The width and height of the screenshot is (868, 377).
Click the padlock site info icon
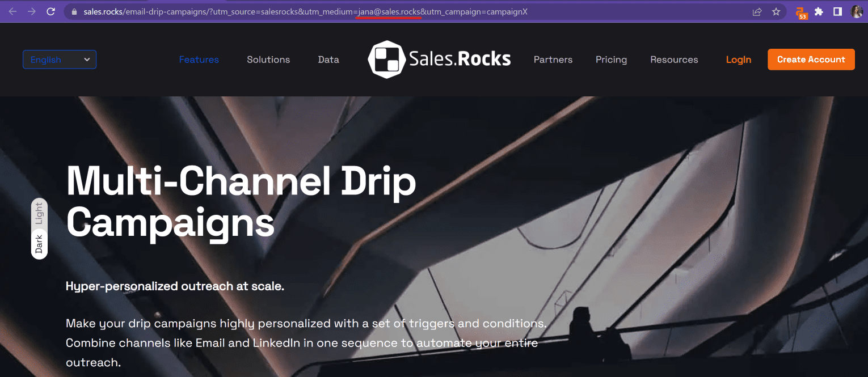(74, 11)
